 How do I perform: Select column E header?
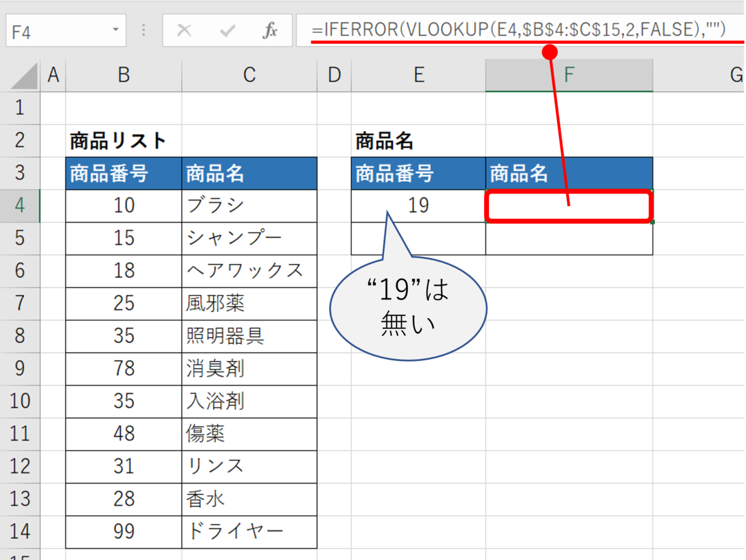click(x=419, y=75)
